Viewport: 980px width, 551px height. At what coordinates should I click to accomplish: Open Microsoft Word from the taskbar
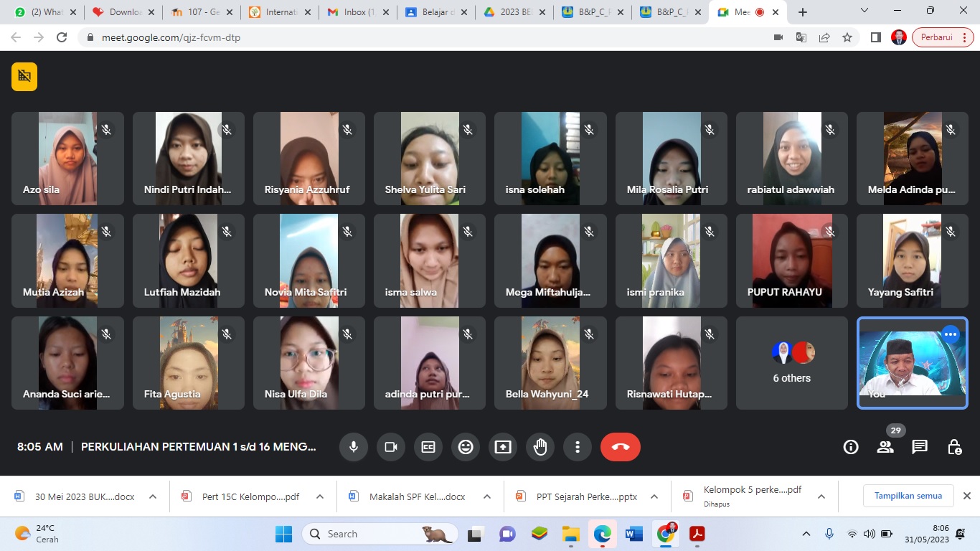click(x=633, y=534)
